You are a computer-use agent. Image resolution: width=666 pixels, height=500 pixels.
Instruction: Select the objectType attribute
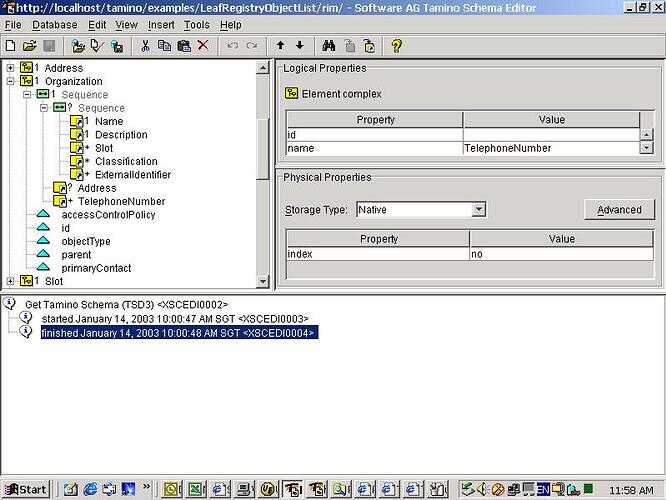pyautogui.click(x=86, y=241)
